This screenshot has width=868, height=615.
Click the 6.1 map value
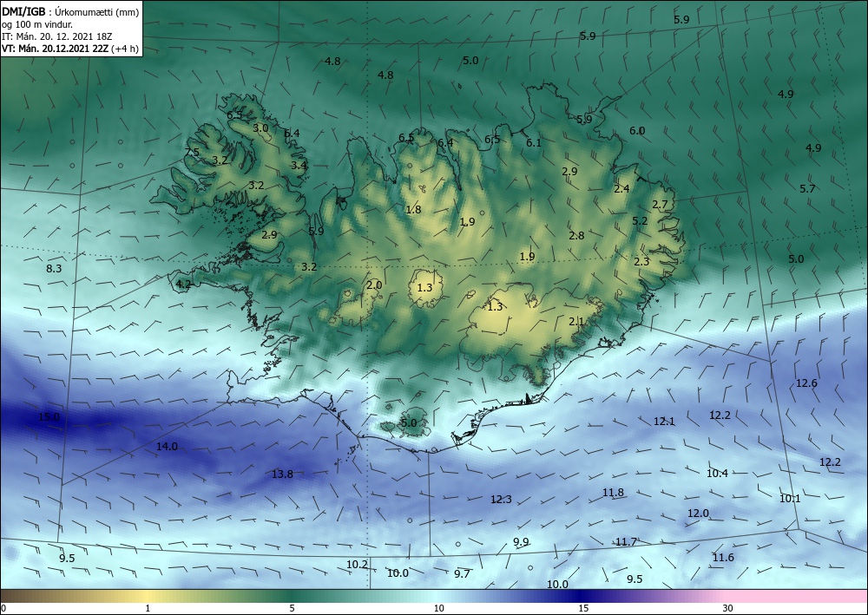click(534, 142)
